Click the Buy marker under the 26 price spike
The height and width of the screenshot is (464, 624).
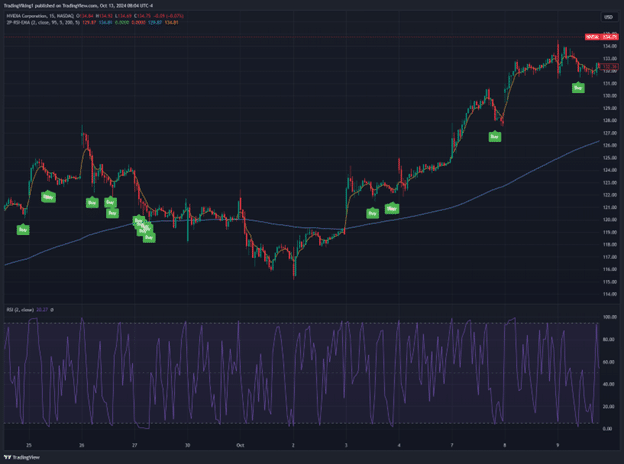[x=92, y=202]
